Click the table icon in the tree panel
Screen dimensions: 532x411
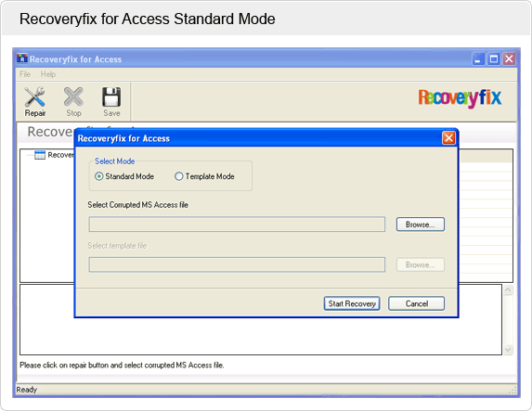(x=40, y=155)
